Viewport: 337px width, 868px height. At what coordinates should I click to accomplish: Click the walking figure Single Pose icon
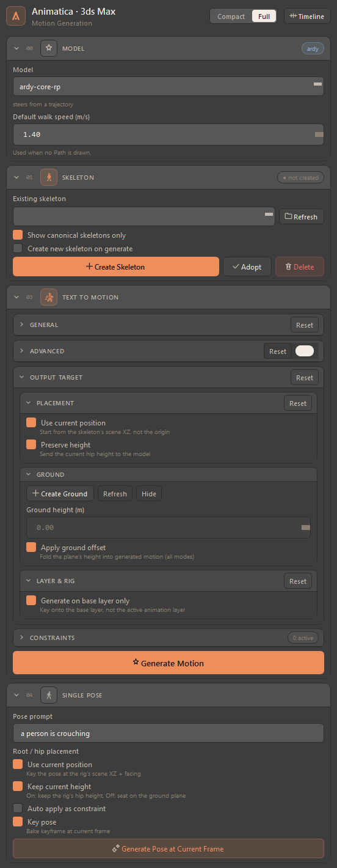pyautogui.click(x=49, y=695)
